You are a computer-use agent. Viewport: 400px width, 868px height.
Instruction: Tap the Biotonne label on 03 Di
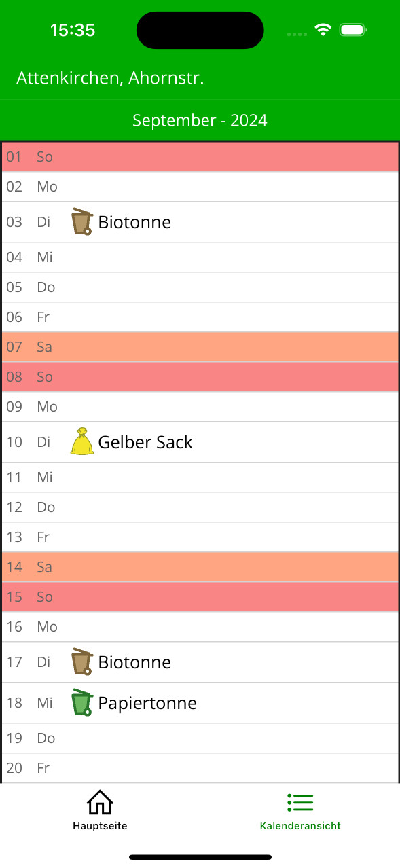134,222
